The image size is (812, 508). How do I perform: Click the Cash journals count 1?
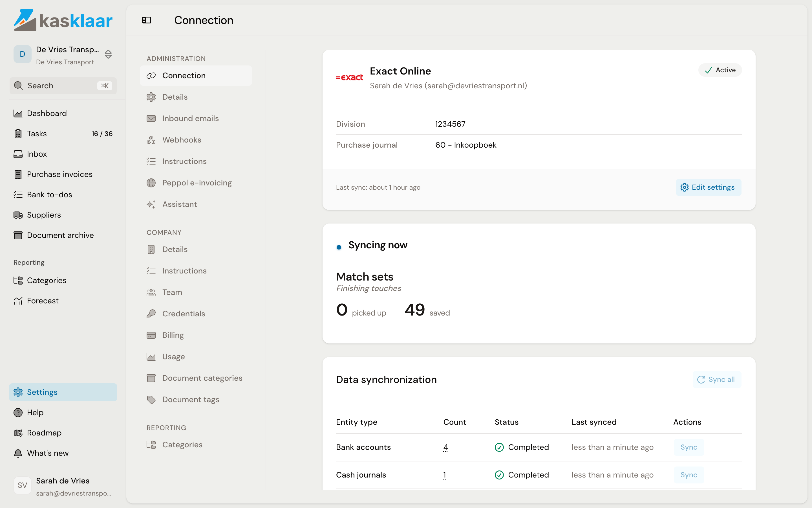coord(444,475)
